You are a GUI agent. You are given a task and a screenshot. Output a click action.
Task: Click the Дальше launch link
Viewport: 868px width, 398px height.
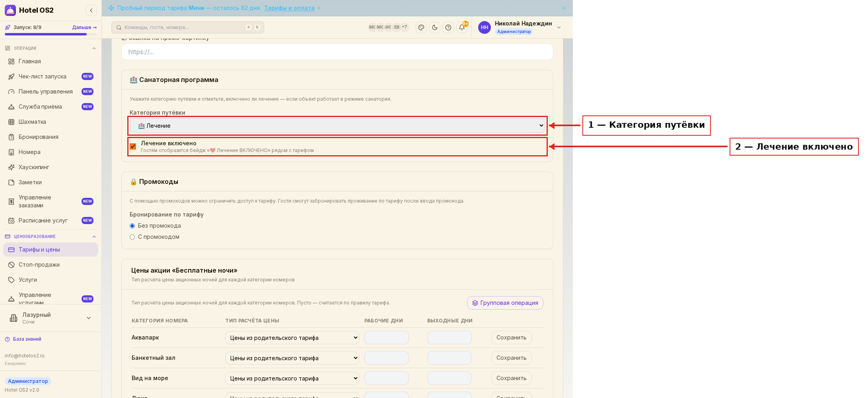[x=84, y=27]
